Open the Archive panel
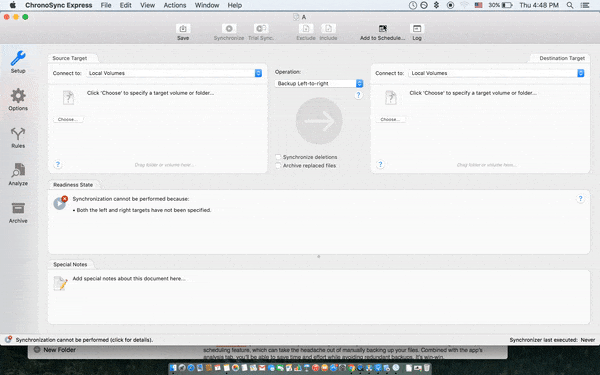The height and width of the screenshot is (375, 600). [18, 212]
